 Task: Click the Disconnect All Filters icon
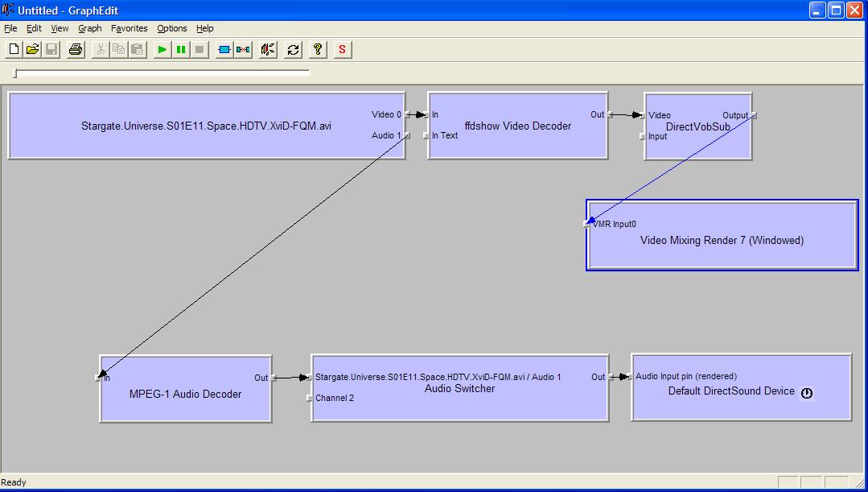pos(243,49)
